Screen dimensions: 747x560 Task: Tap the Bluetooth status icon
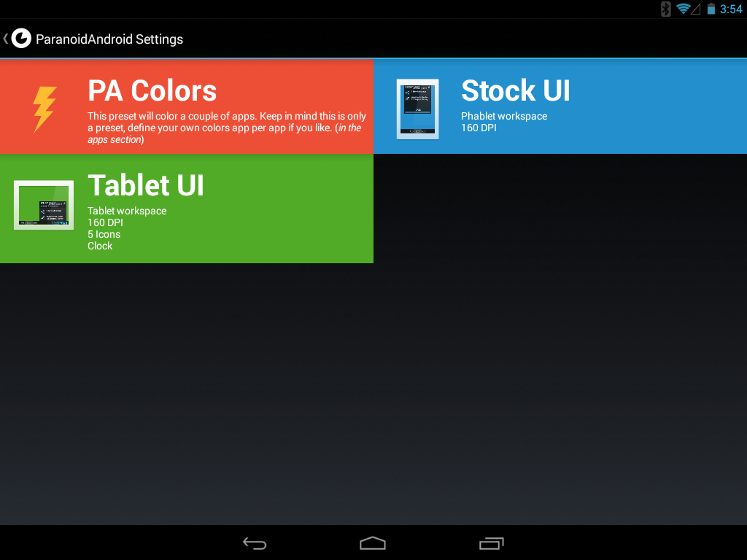665,9
